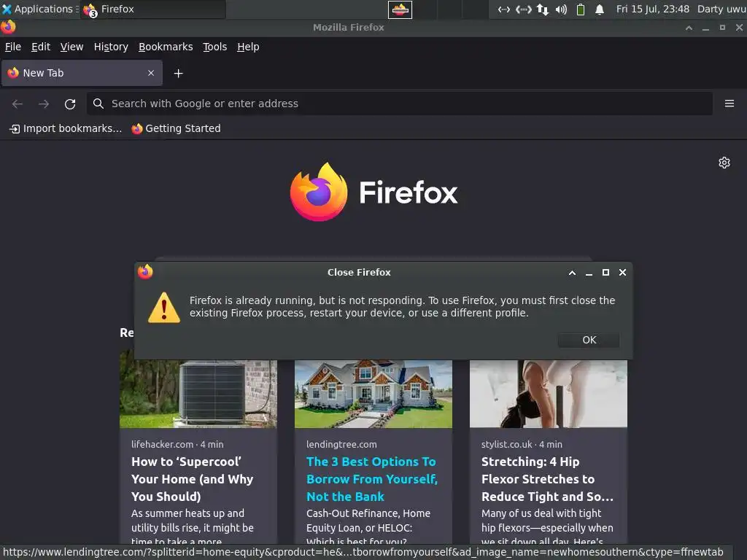
Task: Open the Edit menu
Action: tap(41, 47)
